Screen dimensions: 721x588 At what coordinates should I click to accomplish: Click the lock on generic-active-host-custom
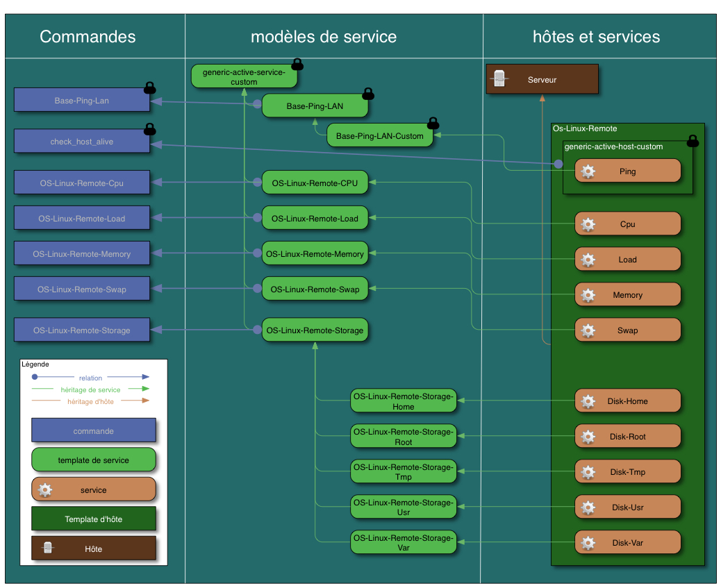click(x=693, y=141)
